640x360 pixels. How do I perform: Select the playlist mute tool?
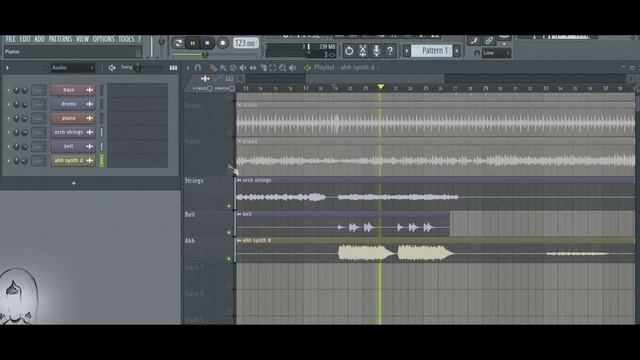(x=243, y=68)
